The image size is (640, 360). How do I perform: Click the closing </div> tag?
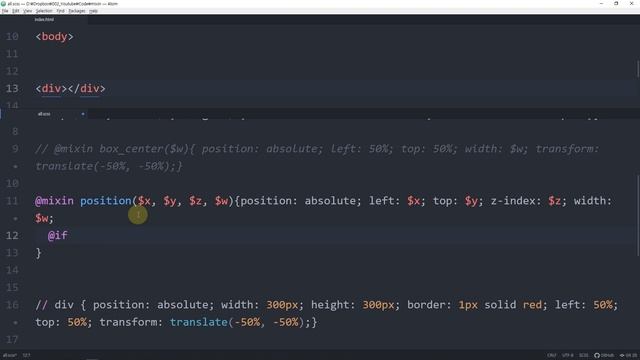(x=87, y=89)
